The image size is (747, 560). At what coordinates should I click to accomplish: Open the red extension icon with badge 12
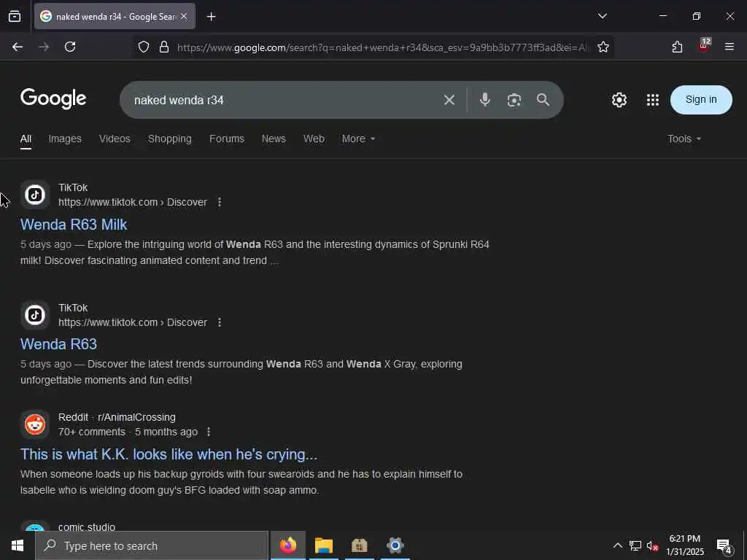click(x=704, y=45)
